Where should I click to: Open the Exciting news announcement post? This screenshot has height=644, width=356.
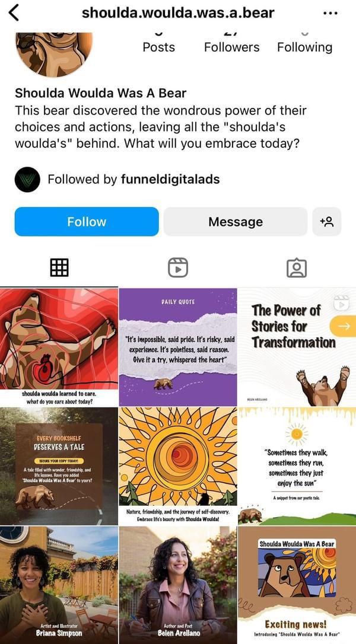coord(297,585)
